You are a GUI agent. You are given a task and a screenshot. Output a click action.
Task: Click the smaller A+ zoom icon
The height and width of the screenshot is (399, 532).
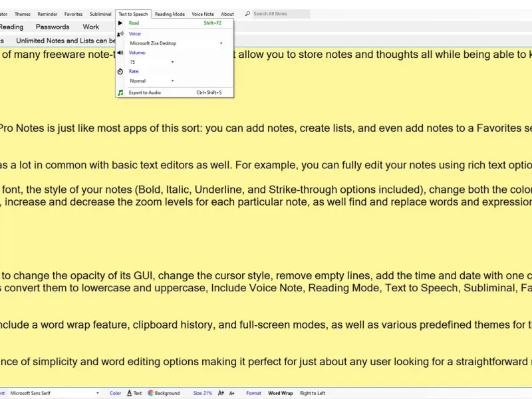231,393
